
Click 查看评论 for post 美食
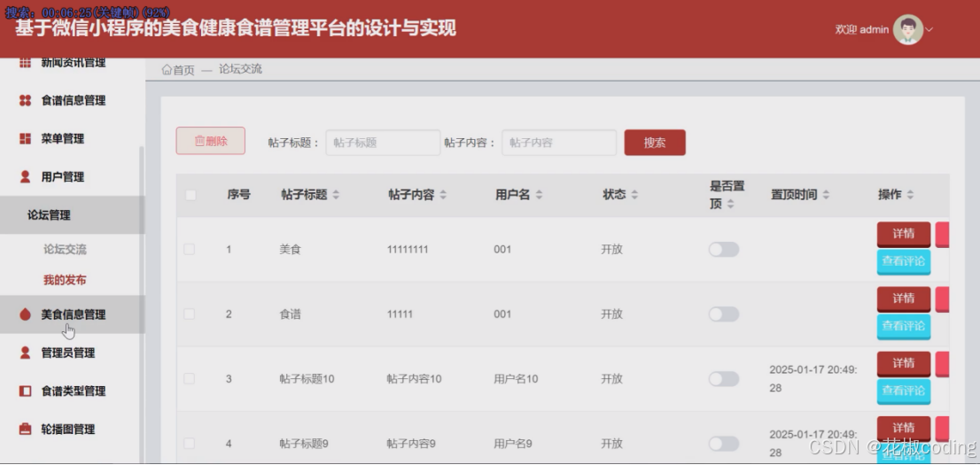904,261
